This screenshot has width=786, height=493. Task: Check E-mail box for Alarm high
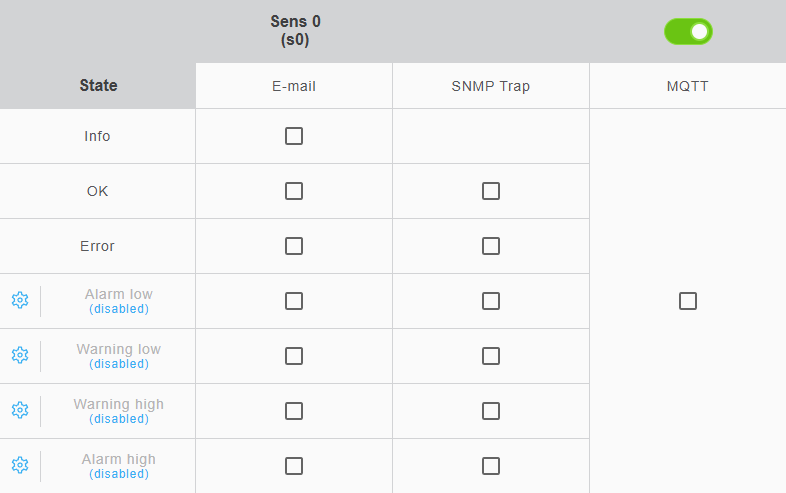294,466
